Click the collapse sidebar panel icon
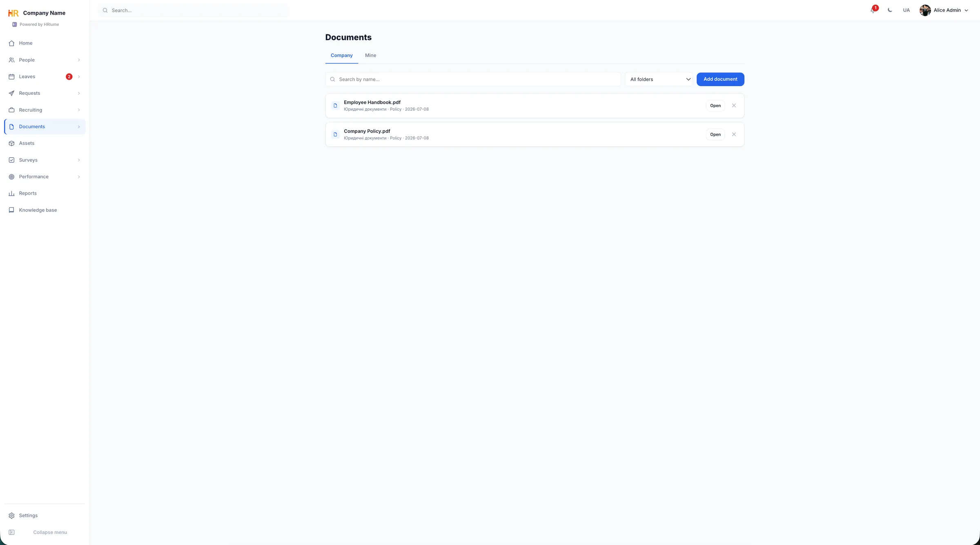980x545 pixels. 11,532
